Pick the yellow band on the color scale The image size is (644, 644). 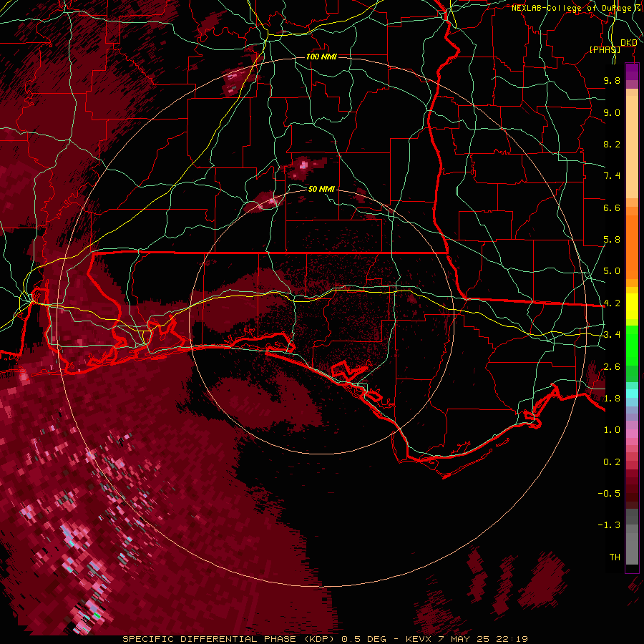(632, 306)
